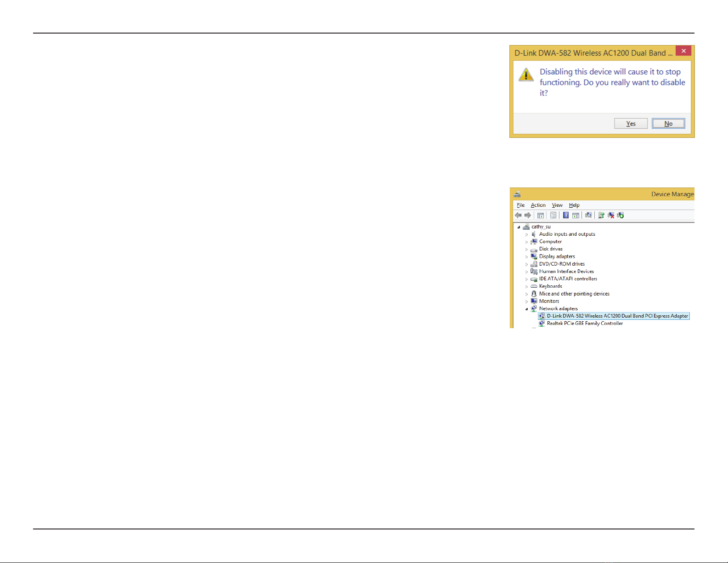The width and height of the screenshot is (728, 563).
Task: Select the Keyboards label
Action: click(x=550, y=286)
